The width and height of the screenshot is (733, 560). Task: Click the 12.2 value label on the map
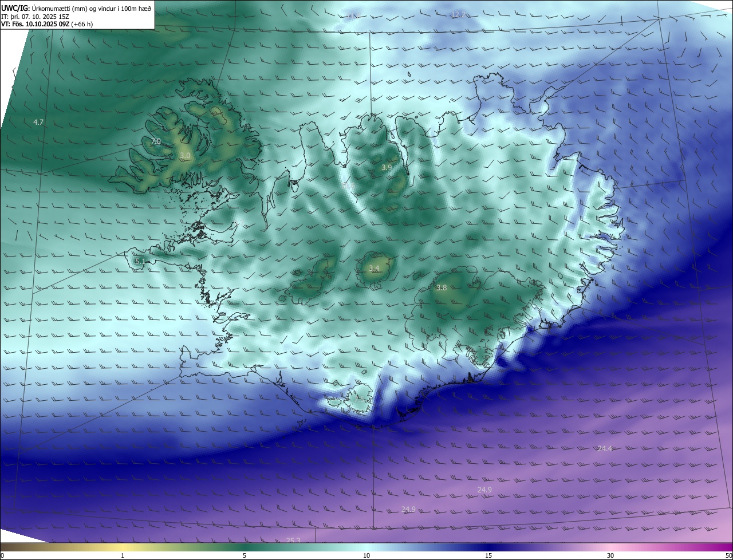pos(458,14)
